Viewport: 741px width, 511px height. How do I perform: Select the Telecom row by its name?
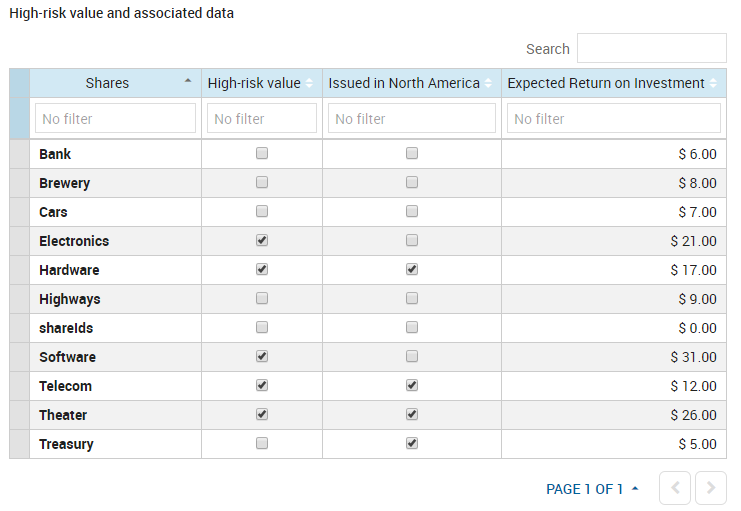(x=66, y=386)
